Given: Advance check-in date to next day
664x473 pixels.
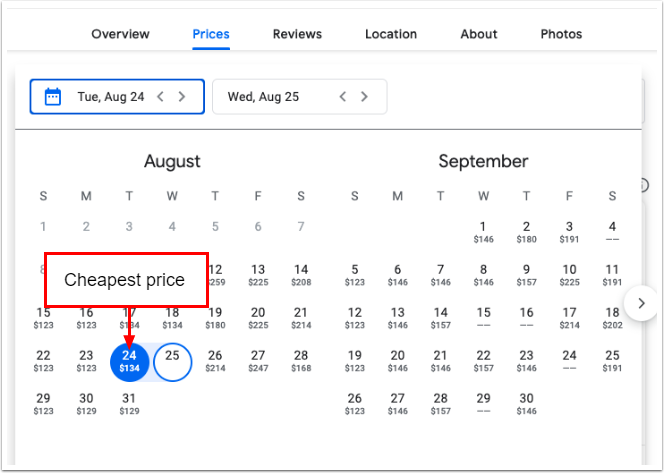Looking at the screenshot, I should 181,97.
